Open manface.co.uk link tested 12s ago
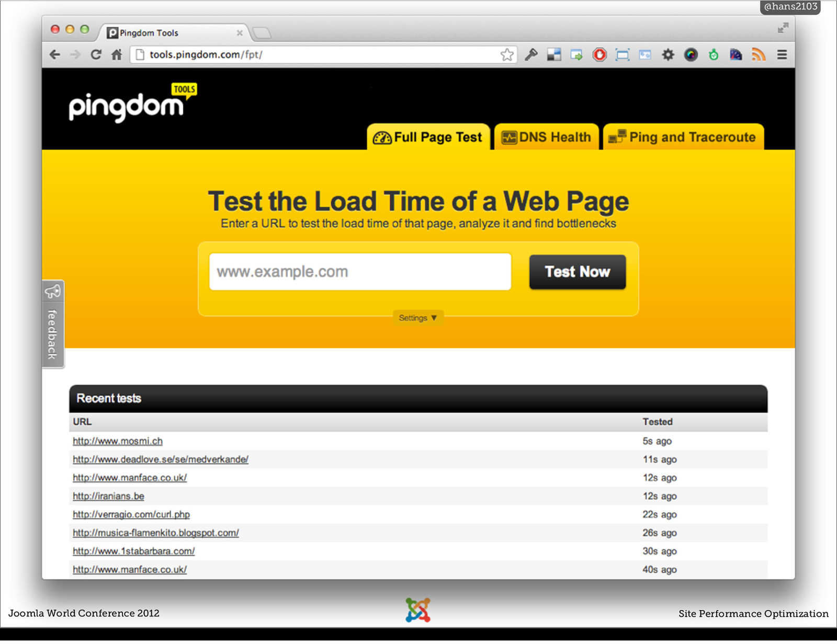 130,477
